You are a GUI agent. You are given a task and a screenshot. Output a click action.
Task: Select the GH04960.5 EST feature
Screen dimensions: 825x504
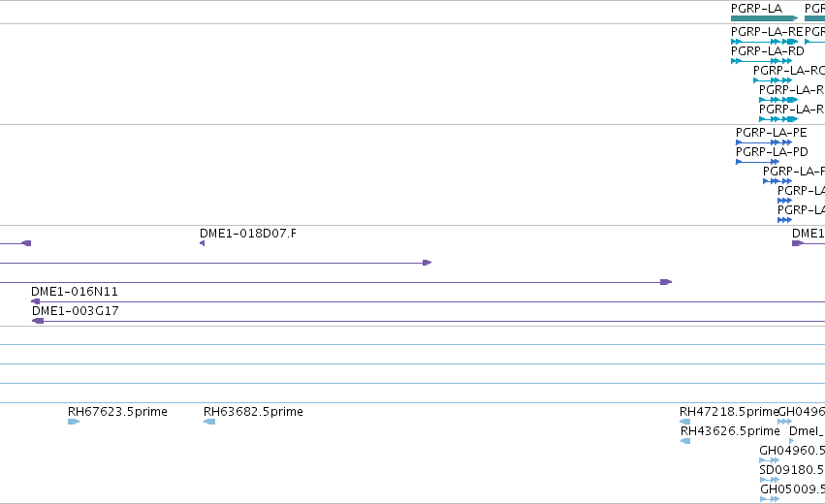point(769,460)
